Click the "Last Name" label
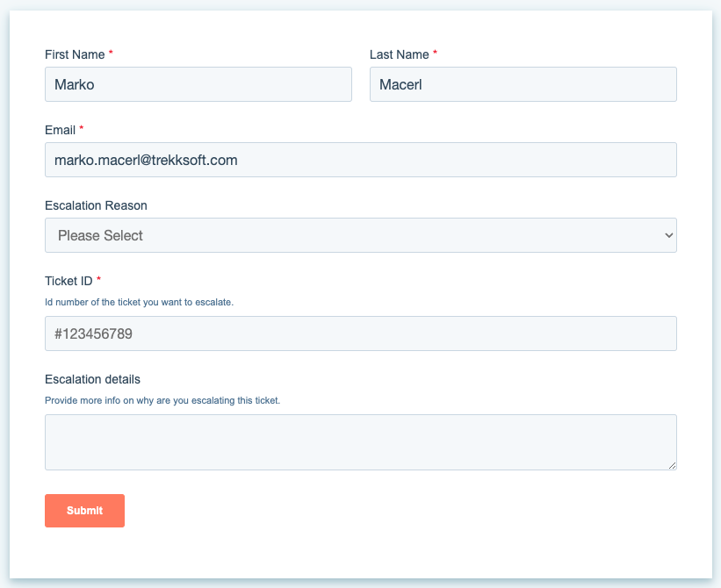 point(400,54)
